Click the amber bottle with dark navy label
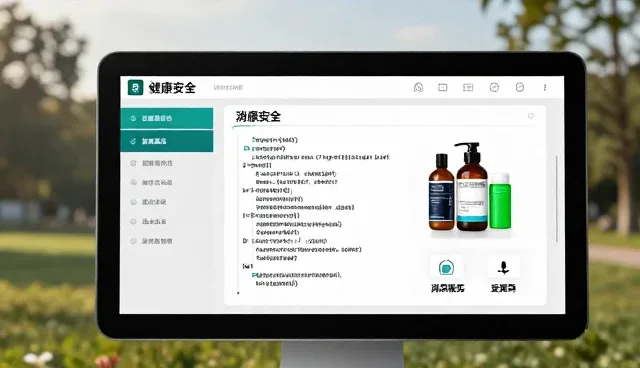This screenshot has height=368, width=640. [442, 192]
